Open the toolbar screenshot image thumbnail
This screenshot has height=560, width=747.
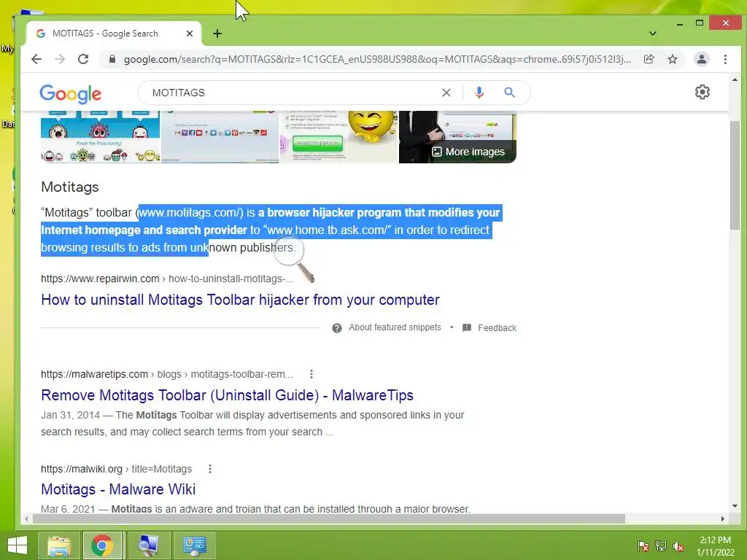(x=220, y=137)
